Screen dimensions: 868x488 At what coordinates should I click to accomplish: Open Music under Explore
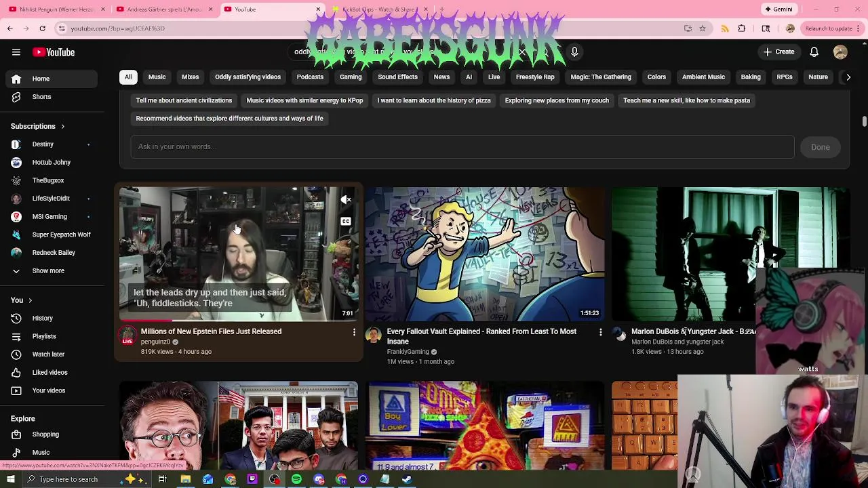pyautogui.click(x=52, y=453)
